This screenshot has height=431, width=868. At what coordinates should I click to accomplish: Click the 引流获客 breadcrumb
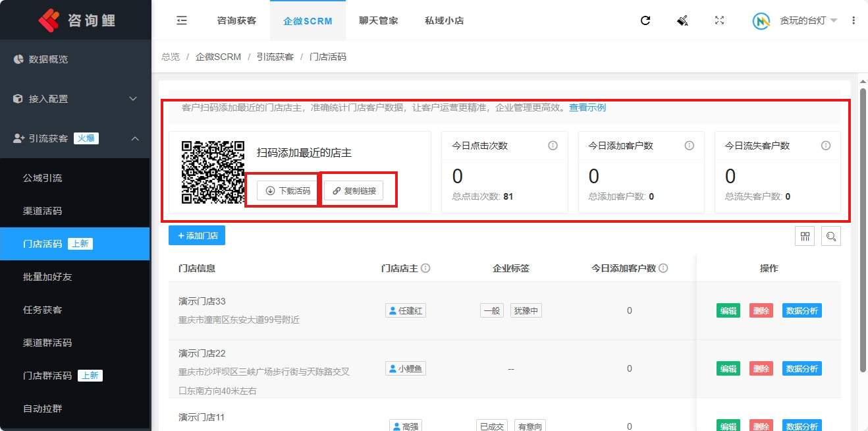pyautogui.click(x=275, y=57)
